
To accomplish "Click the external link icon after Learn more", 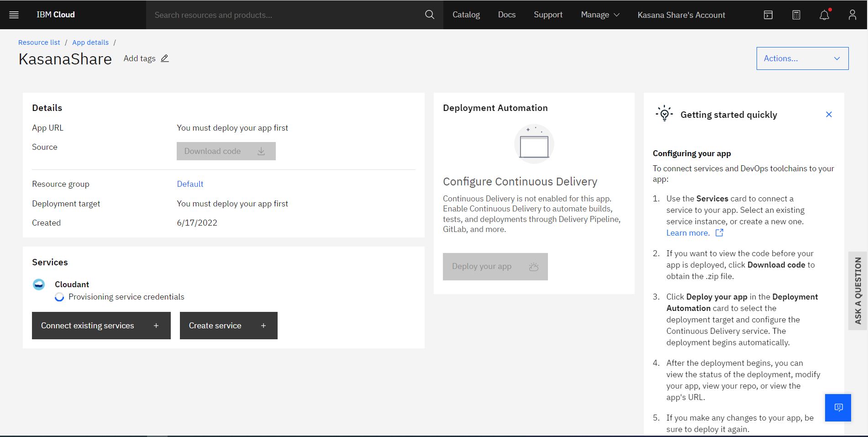I will [x=719, y=233].
